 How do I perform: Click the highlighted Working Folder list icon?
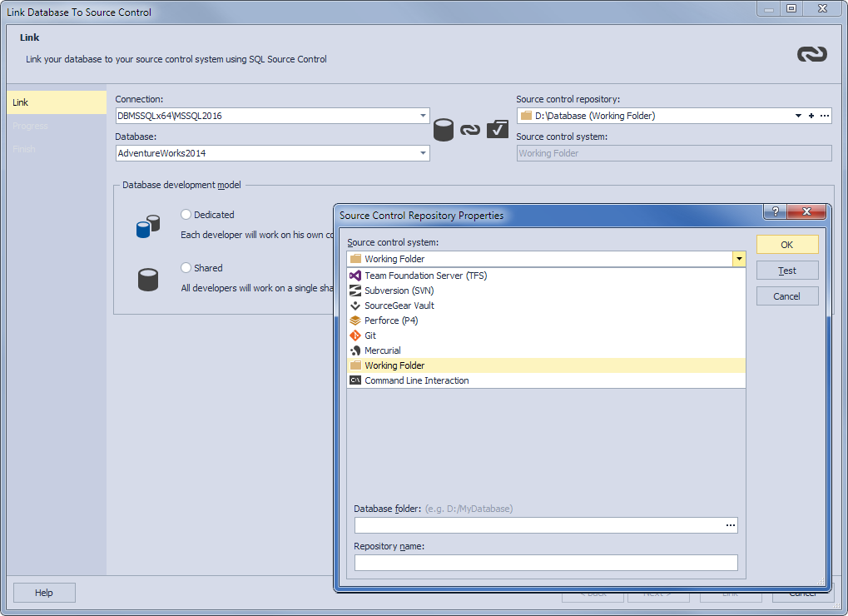[x=355, y=365]
